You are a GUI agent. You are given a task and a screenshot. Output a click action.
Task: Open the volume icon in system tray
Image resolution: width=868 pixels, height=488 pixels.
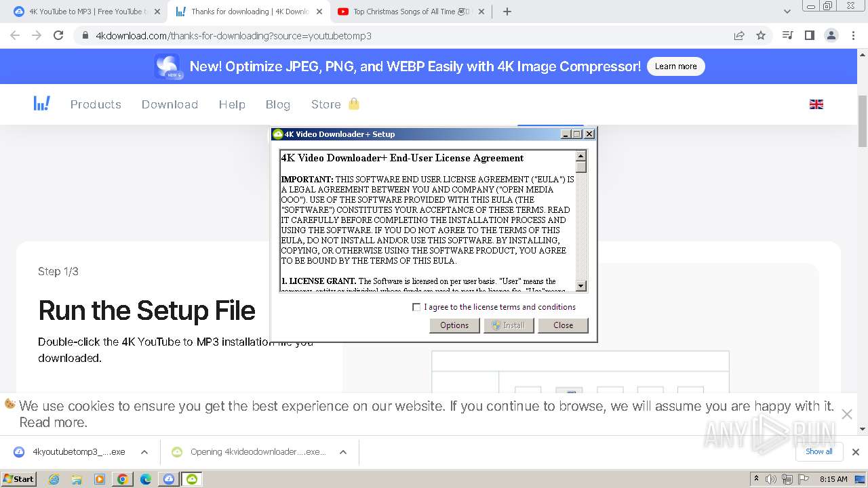pos(772,479)
